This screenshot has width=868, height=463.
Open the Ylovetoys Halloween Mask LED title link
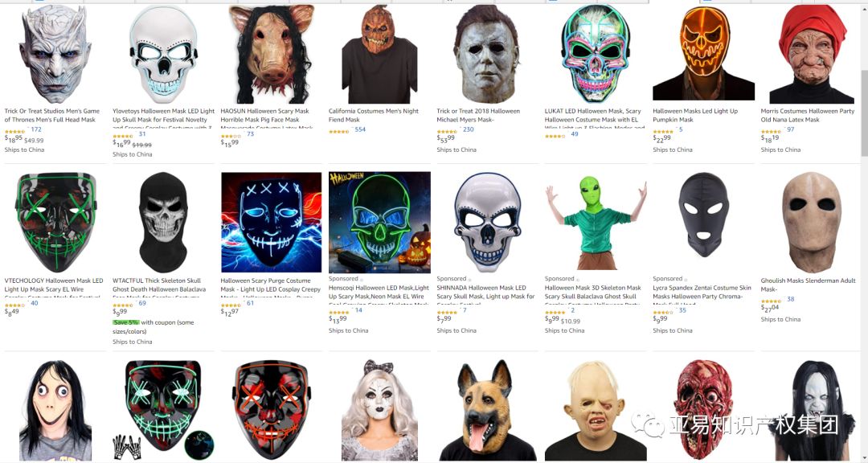point(163,120)
